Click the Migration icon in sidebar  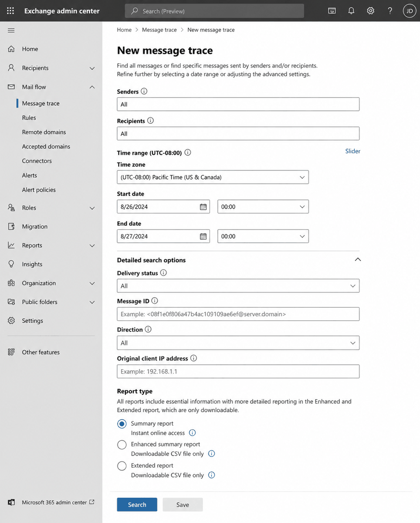pos(11,226)
